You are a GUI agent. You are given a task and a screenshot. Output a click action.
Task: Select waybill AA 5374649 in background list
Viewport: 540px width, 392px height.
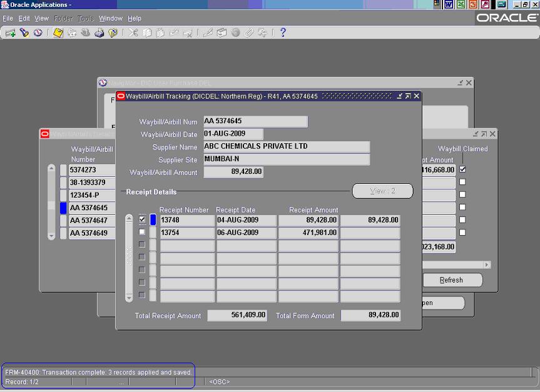coord(93,233)
